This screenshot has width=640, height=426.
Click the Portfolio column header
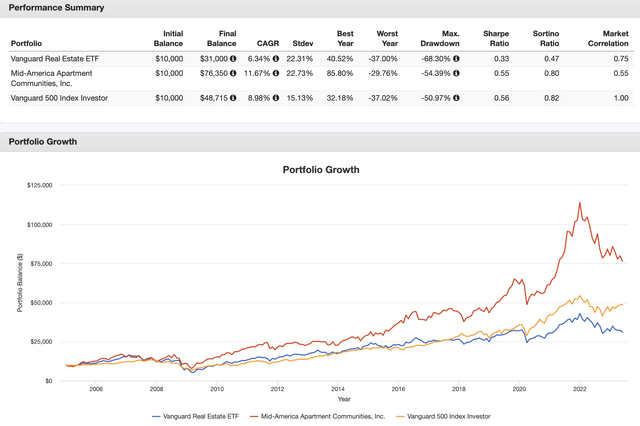26,43
